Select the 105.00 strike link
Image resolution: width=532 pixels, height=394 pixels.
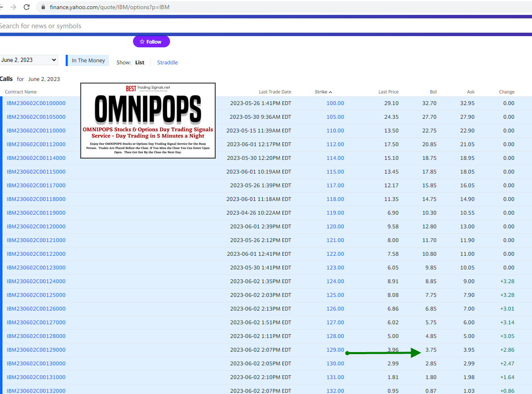[335, 117]
